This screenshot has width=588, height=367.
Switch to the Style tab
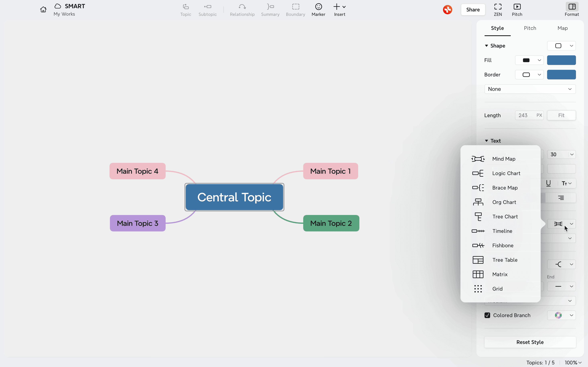497,28
